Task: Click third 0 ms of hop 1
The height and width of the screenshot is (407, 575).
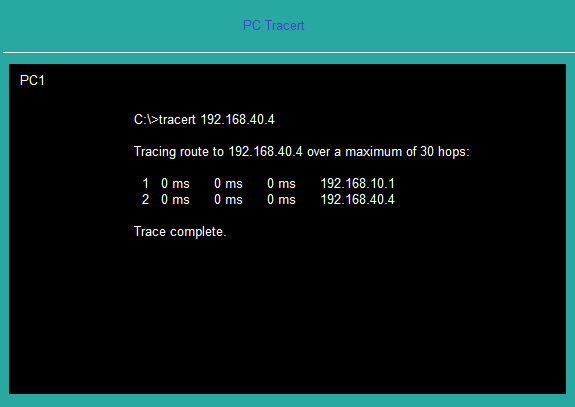Action: point(281,183)
